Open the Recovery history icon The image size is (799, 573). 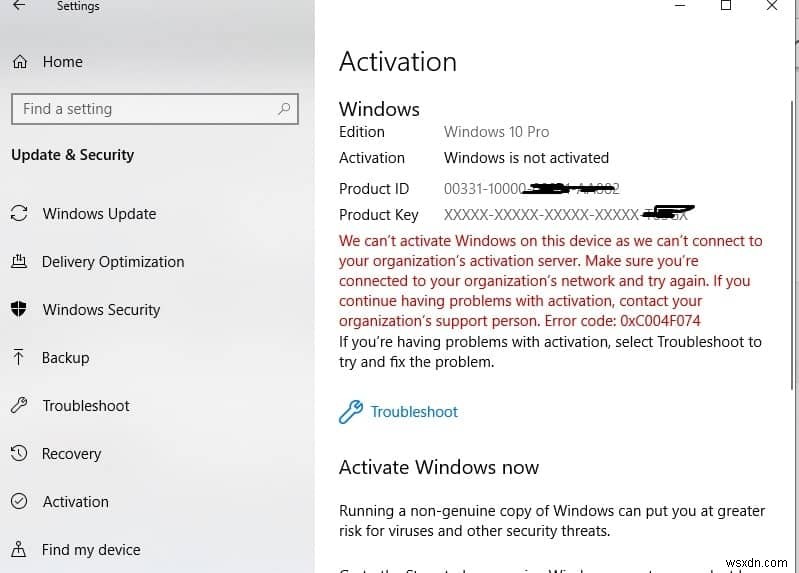[x=19, y=453]
